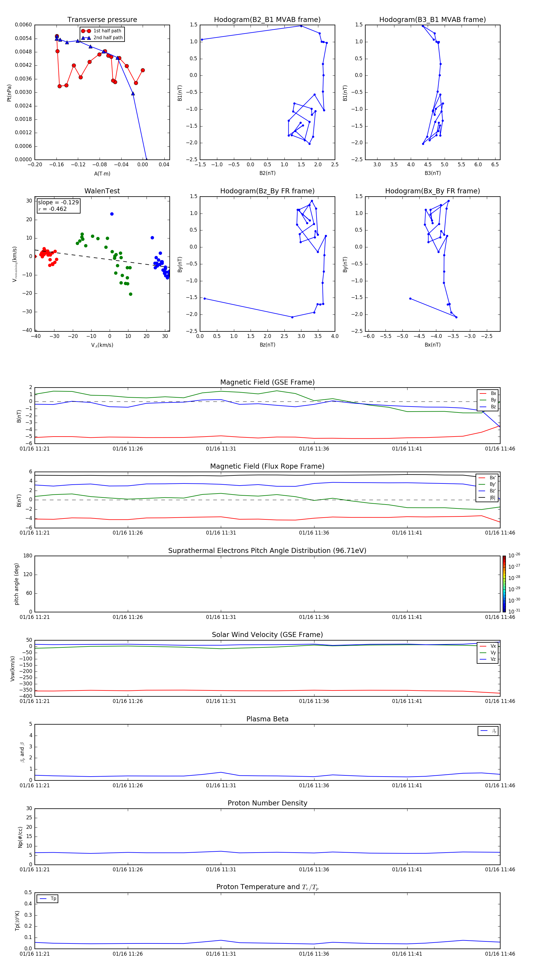Click 'slope = -0.129' annotation in WalenTest

[58, 203]
